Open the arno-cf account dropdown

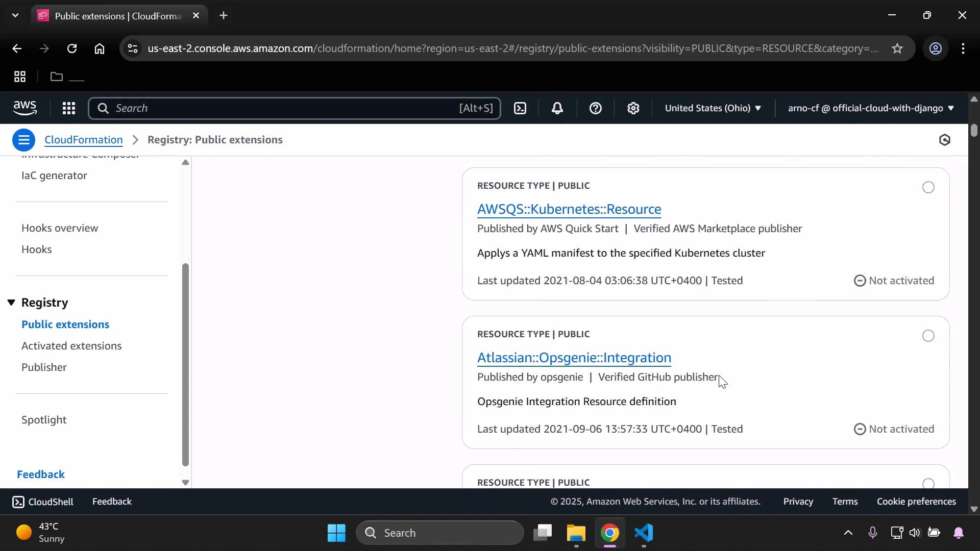[x=870, y=108]
